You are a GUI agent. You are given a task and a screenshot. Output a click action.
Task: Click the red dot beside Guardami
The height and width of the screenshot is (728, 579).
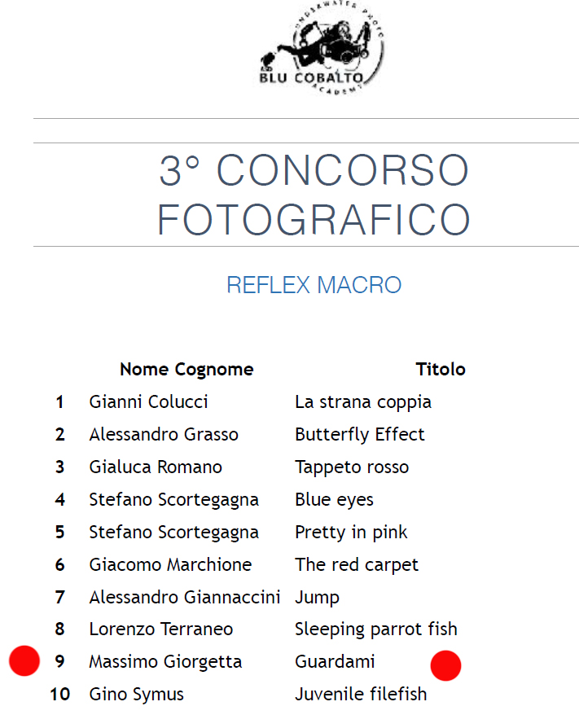tap(445, 665)
